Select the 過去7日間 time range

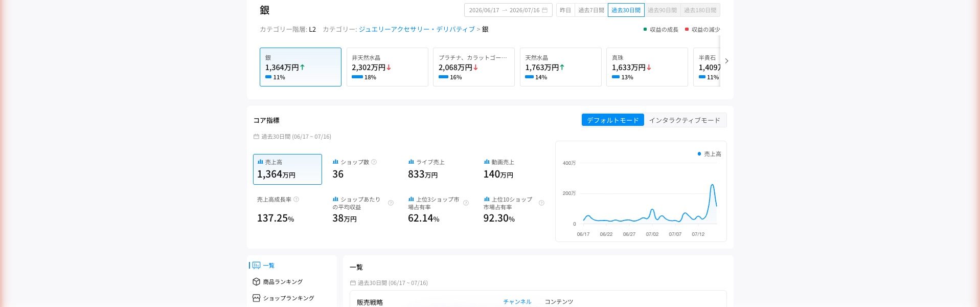tap(591, 10)
